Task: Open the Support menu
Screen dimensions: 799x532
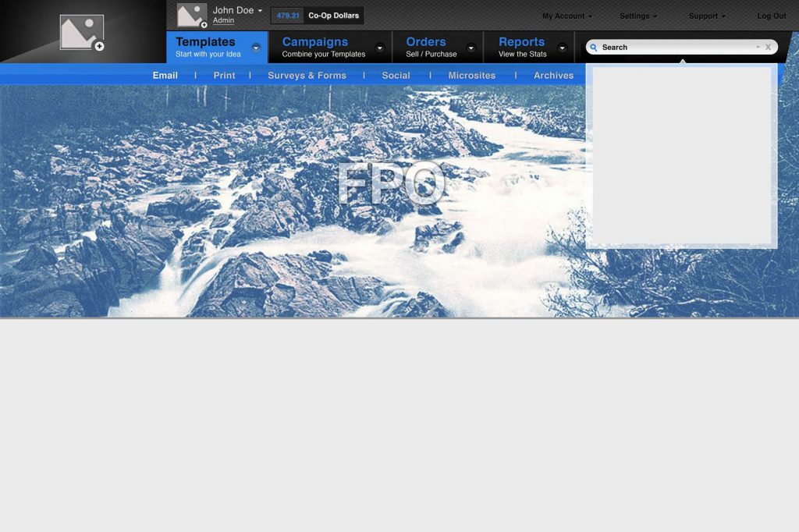Action: (707, 16)
